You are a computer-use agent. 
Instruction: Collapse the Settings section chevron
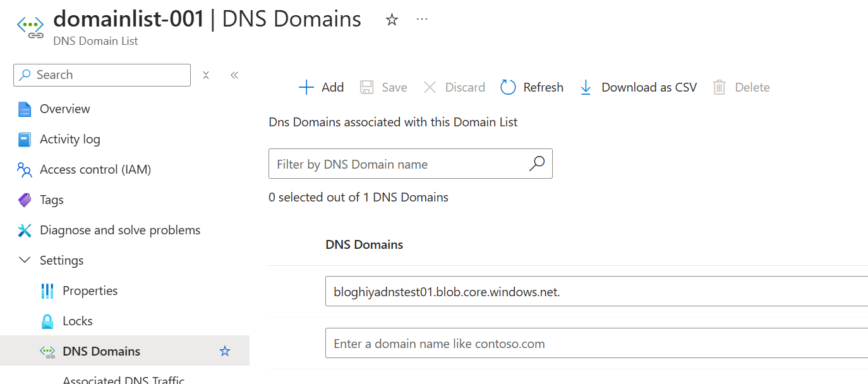(25, 260)
